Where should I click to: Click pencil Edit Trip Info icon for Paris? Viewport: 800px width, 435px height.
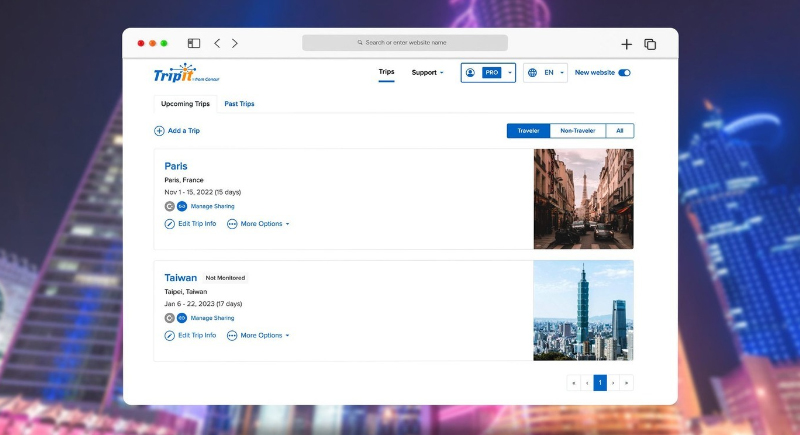click(x=170, y=224)
